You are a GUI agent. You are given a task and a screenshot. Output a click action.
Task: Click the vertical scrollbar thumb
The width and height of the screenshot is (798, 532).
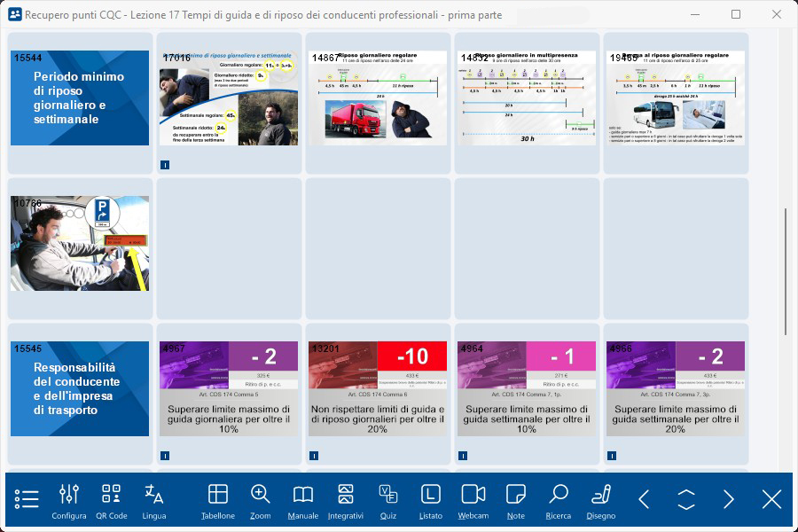[786, 271]
